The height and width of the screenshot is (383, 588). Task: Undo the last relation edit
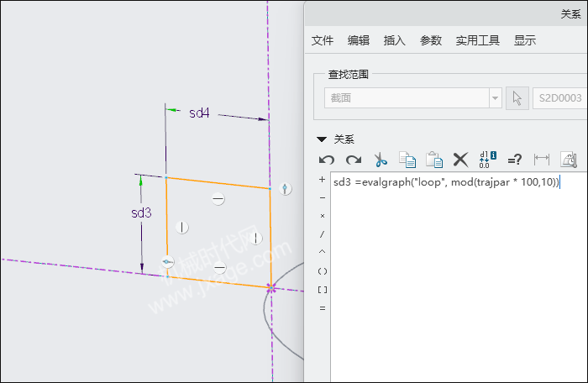[x=327, y=160]
